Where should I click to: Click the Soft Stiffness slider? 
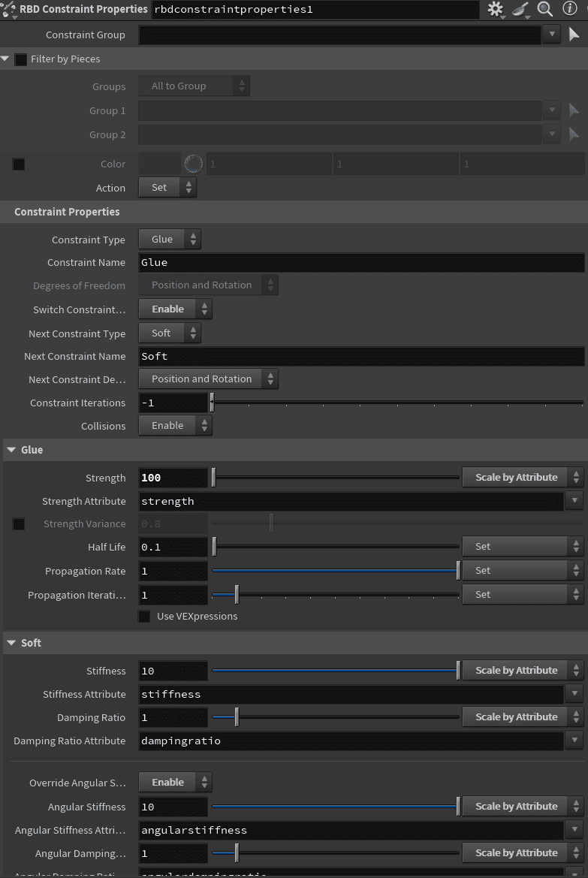(x=336, y=670)
